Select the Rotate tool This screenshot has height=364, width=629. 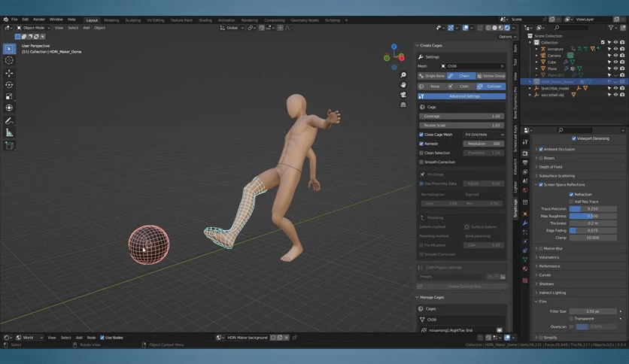pos(9,84)
